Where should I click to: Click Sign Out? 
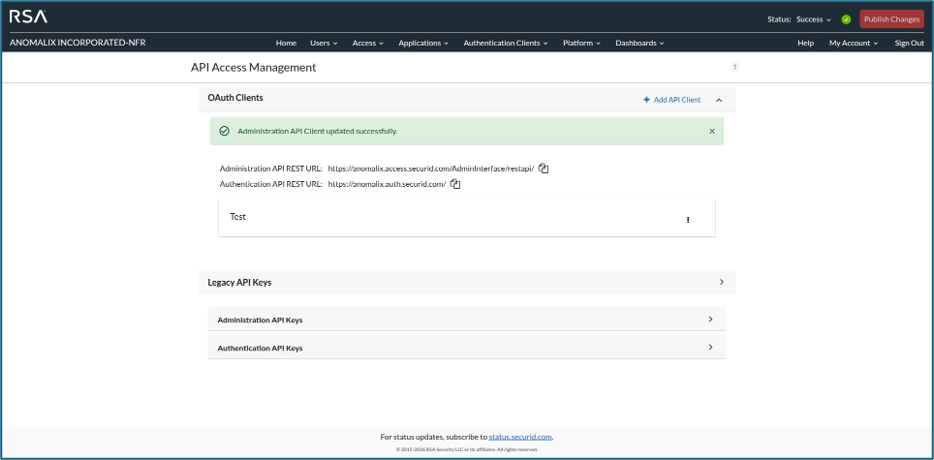click(909, 43)
